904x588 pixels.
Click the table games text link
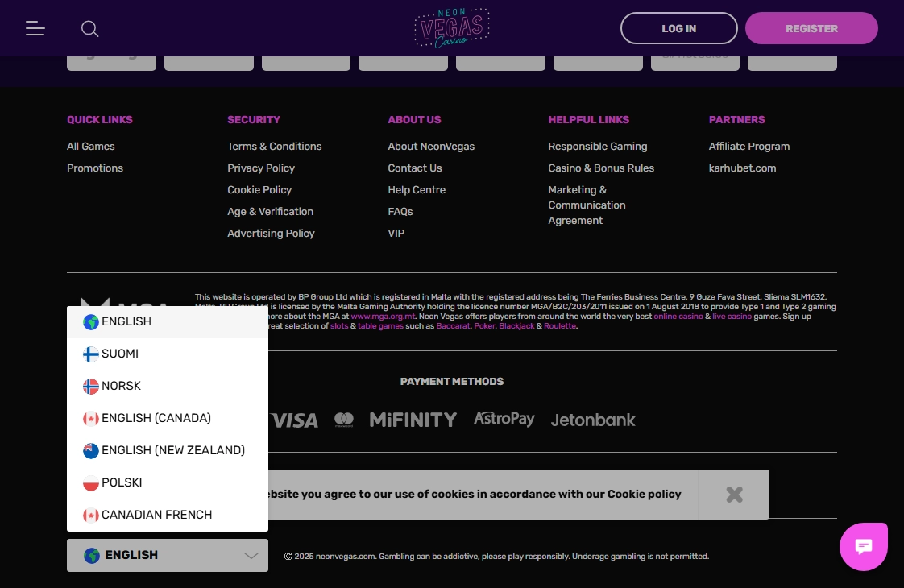(380, 326)
